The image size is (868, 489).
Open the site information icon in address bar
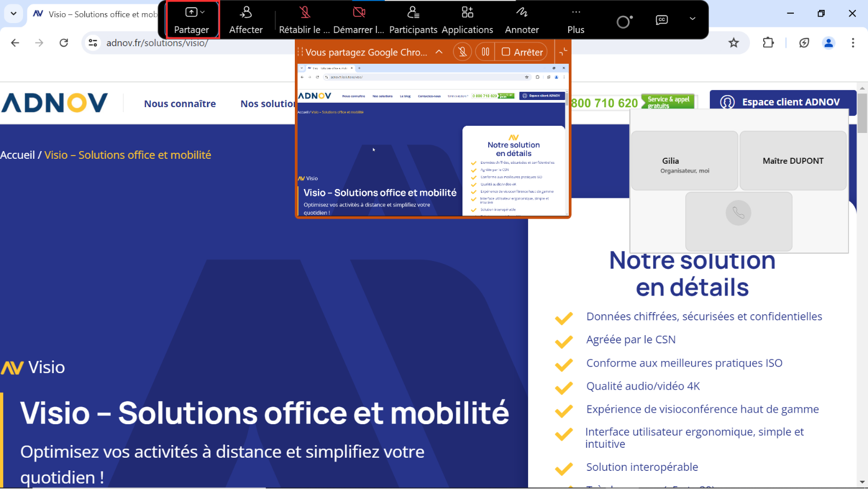pos(93,43)
